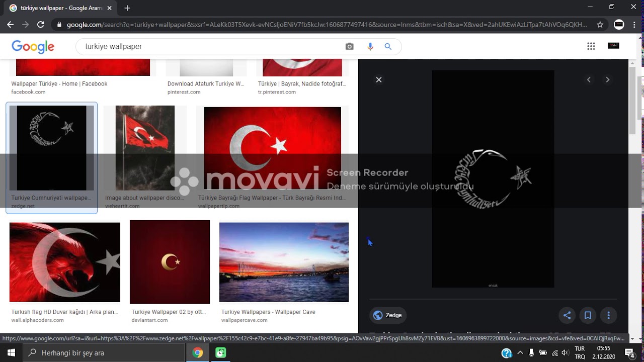Click tray microphone icon

[x=531, y=353]
